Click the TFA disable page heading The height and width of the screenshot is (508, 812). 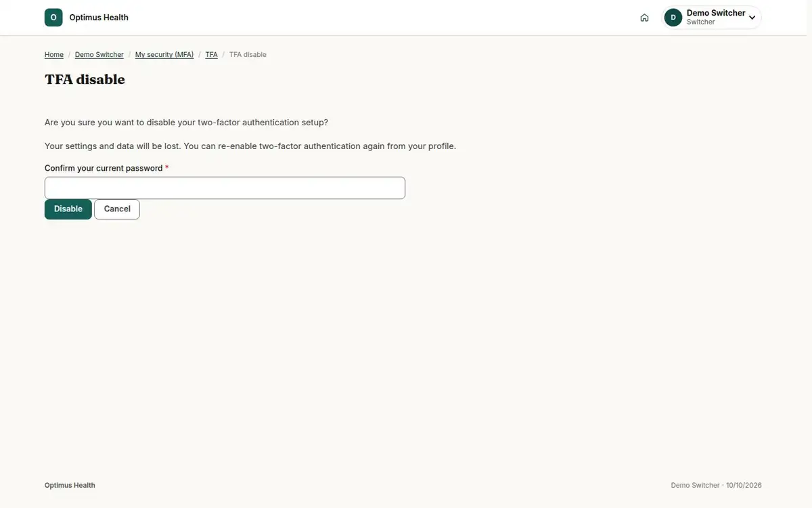(x=85, y=79)
